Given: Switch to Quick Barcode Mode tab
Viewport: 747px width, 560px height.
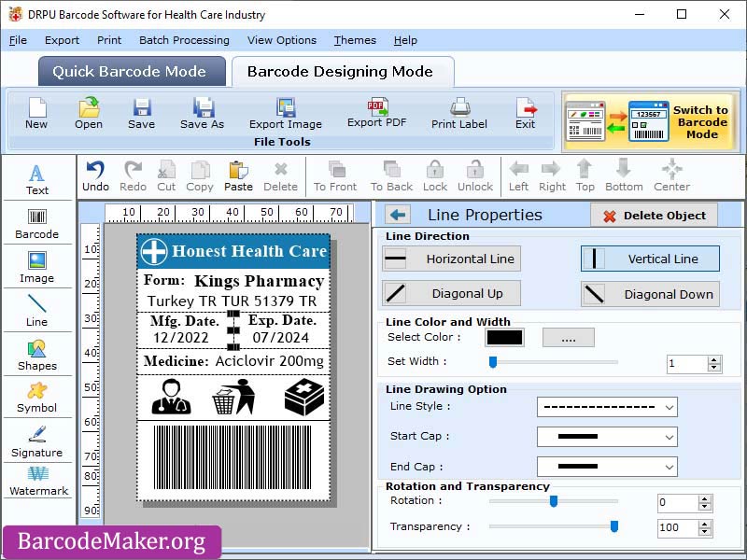Looking at the screenshot, I should pyautogui.click(x=131, y=71).
